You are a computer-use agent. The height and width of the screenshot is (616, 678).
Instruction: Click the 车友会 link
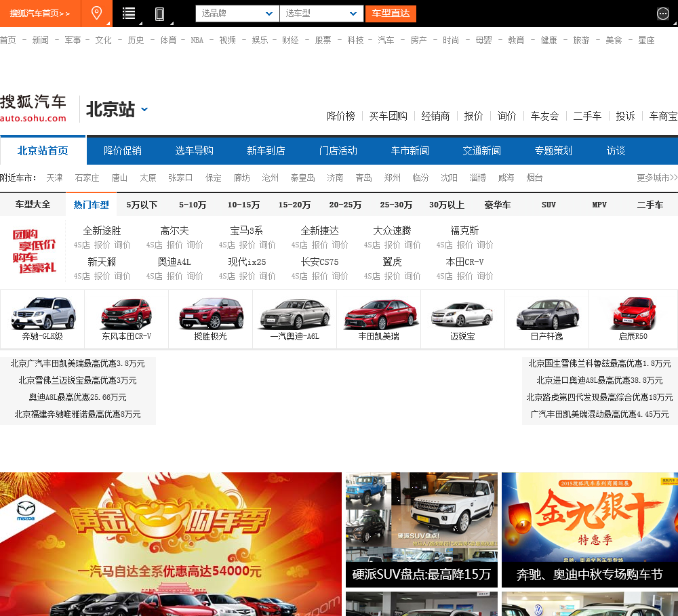[x=545, y=116]
